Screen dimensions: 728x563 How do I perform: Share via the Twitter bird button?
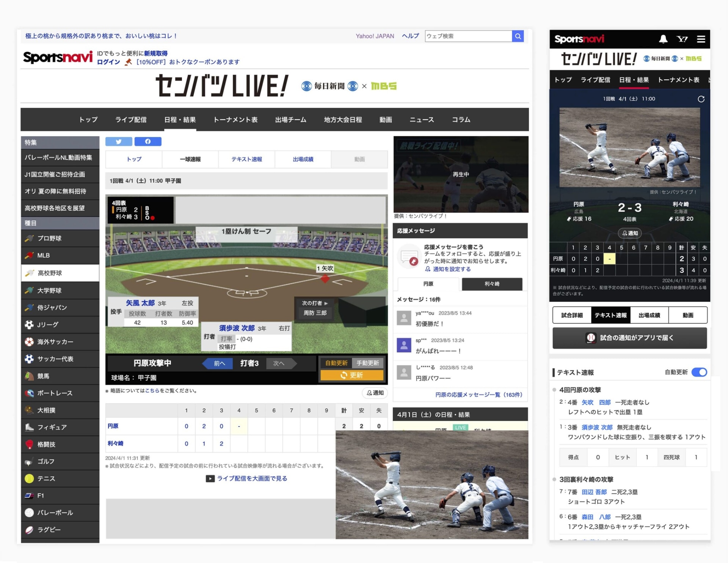119,142
